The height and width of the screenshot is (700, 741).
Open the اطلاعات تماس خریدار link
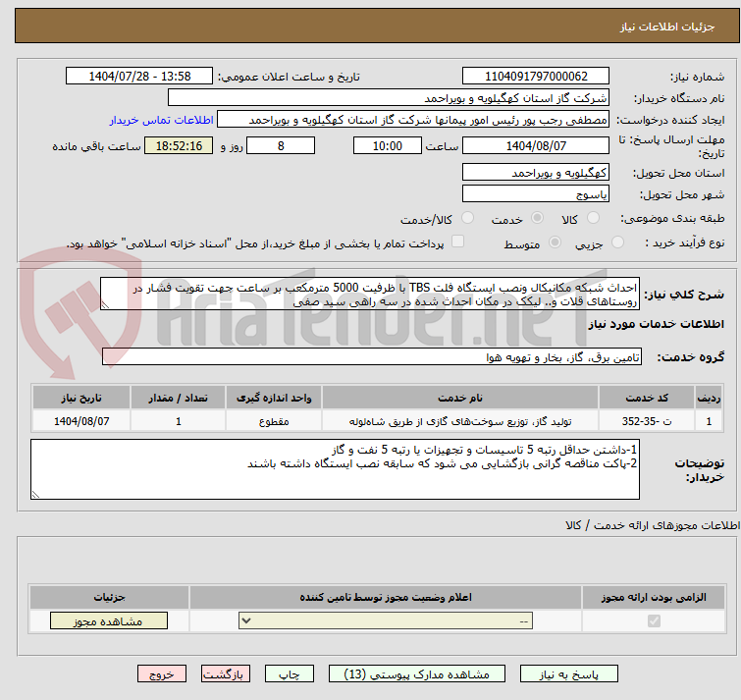coord(162,120)
